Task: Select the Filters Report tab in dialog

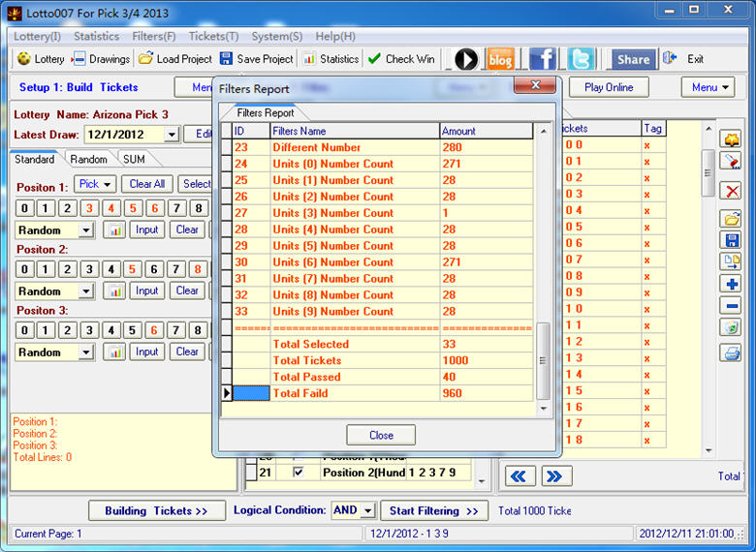Action: 266,112
